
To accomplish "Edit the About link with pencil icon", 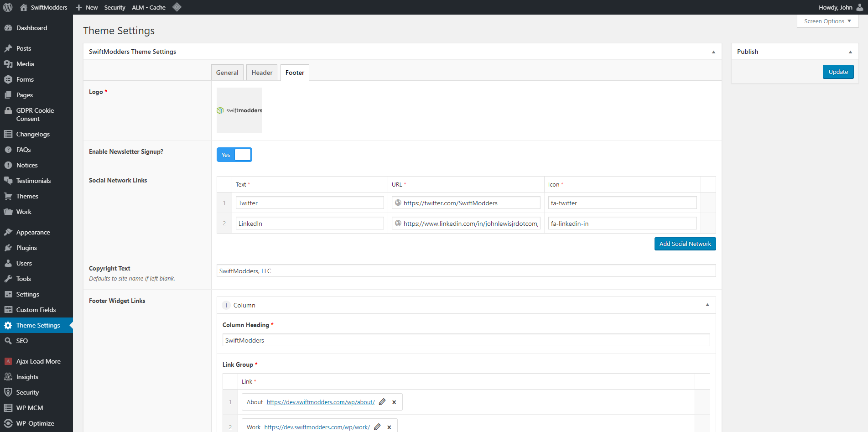I will coord(382,402).
